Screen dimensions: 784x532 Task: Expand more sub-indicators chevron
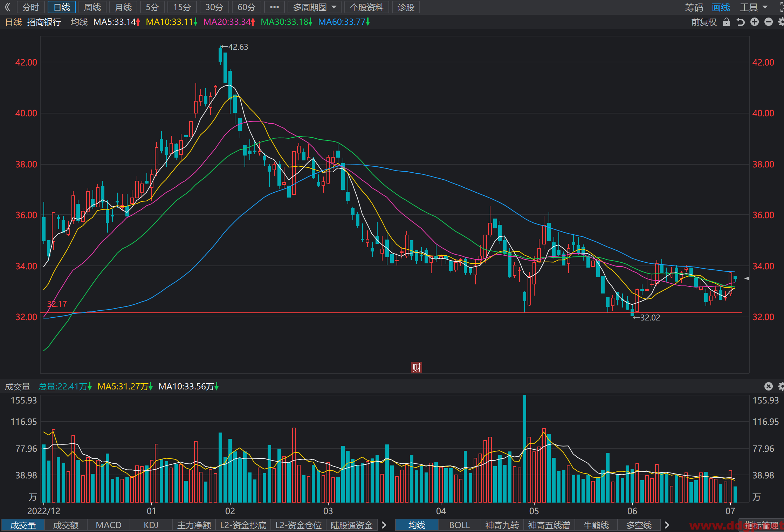[384, 525]
